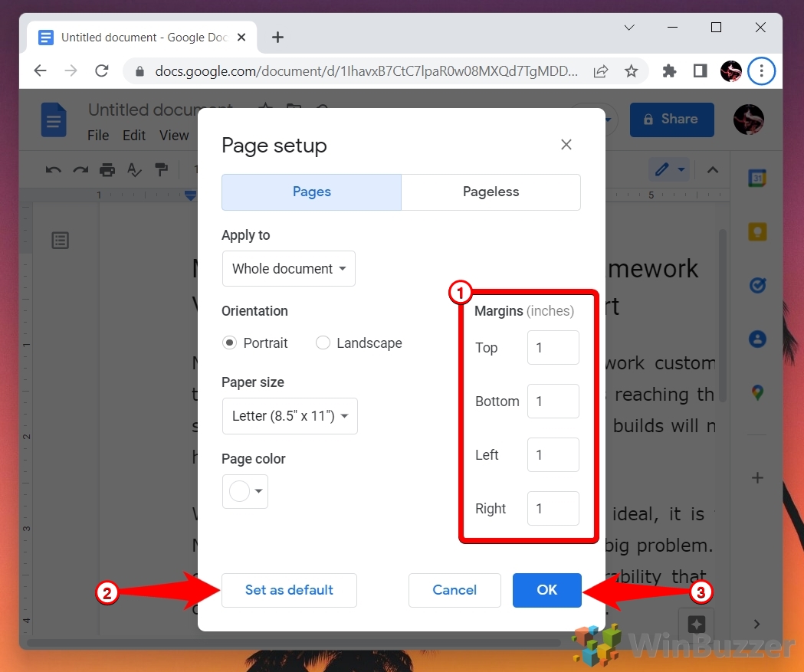Open Contacts side panel

(757, 339)
